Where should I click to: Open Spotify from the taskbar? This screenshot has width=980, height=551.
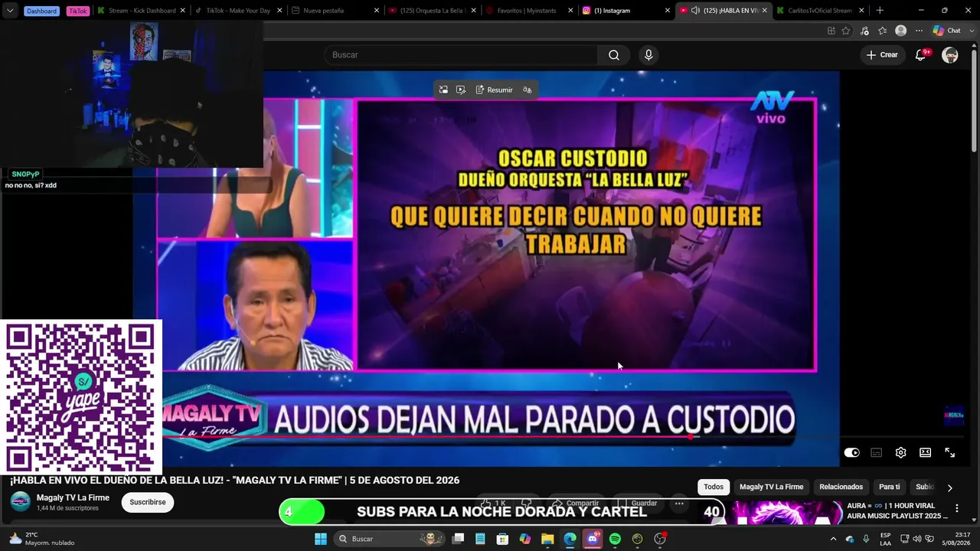point(615,539)
